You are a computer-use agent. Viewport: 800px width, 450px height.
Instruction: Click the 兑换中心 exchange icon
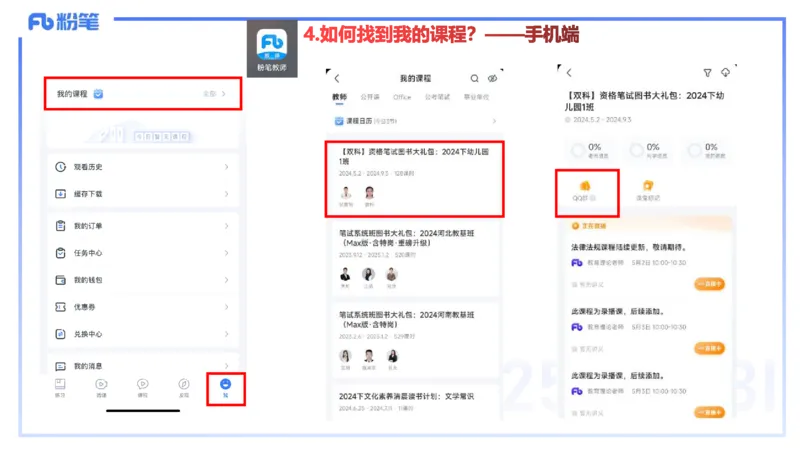[60, 334]
